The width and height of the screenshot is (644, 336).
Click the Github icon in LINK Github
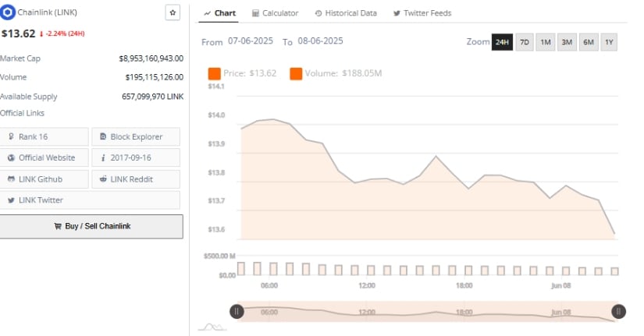[11, 179]
